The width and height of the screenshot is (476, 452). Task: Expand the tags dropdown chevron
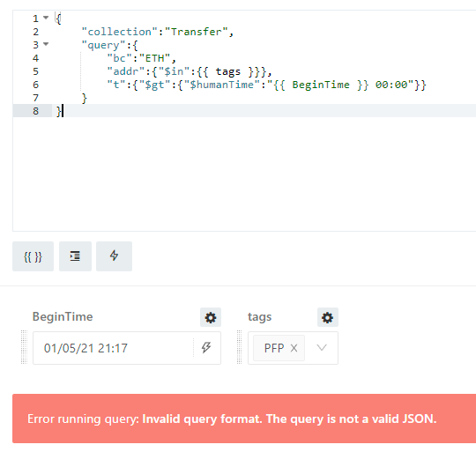click(x=322, y=348)
